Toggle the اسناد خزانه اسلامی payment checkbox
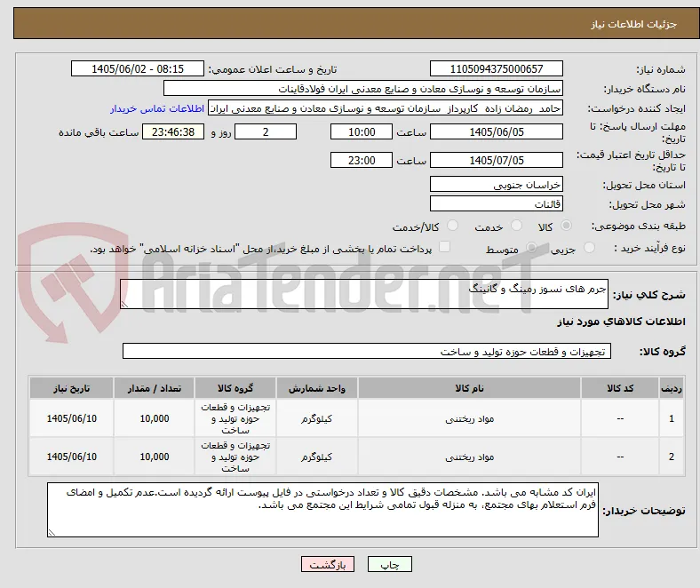This screenshot has width=700, height=588. [444, 247]
